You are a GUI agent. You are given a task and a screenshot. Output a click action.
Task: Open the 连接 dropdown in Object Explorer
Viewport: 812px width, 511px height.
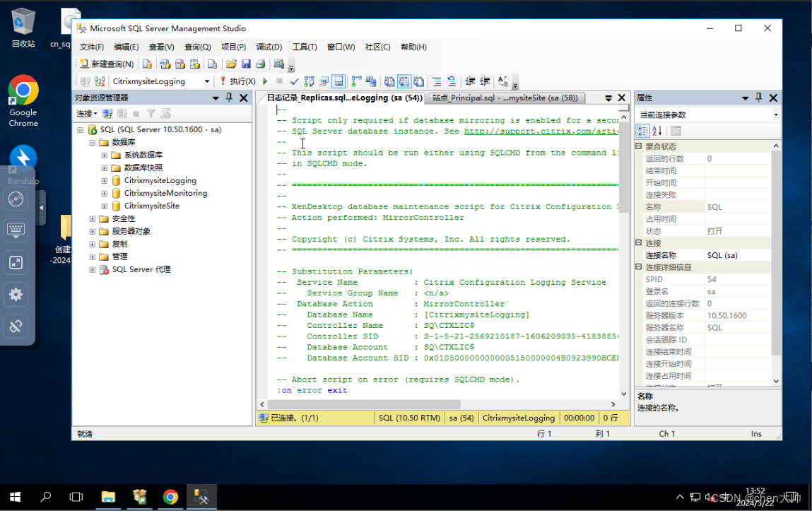86,113
